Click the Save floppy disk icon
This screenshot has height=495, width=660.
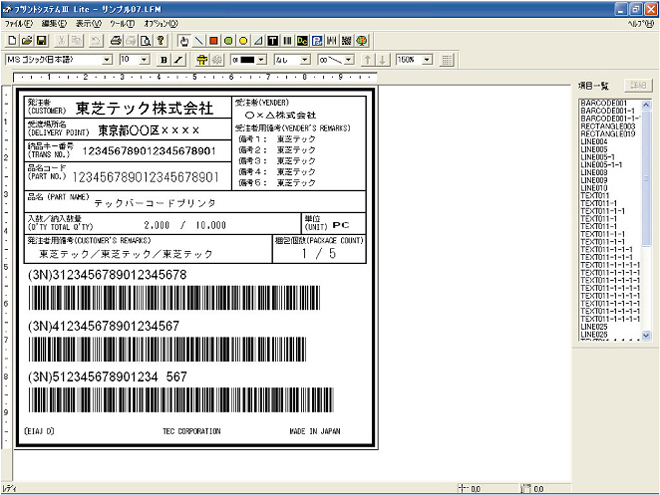(41, 41)
